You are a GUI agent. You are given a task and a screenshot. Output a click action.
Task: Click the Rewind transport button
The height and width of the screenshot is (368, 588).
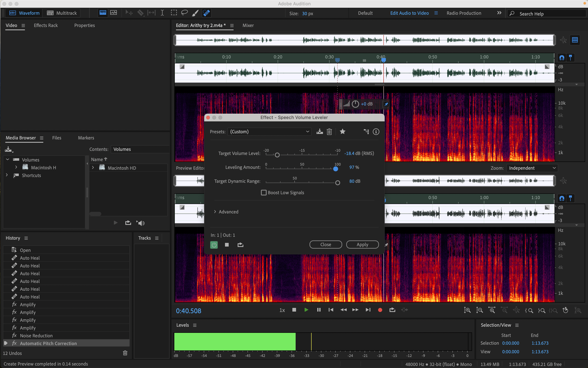343,310
